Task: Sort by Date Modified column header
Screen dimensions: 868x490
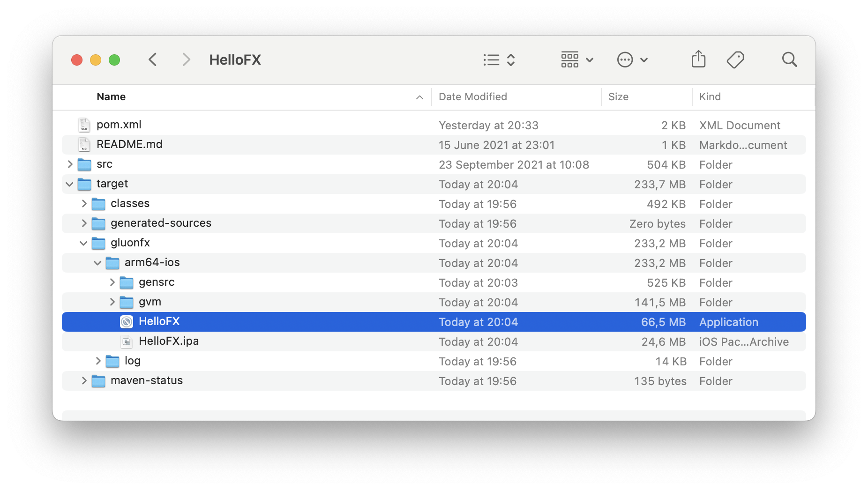Action: [473, 97]
